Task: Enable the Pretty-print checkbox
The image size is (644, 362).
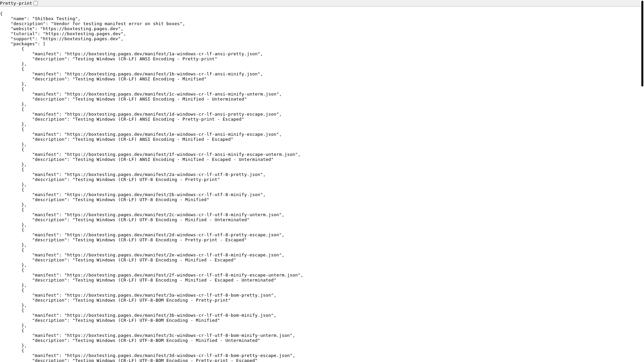Action: click(x=36, y=3)
